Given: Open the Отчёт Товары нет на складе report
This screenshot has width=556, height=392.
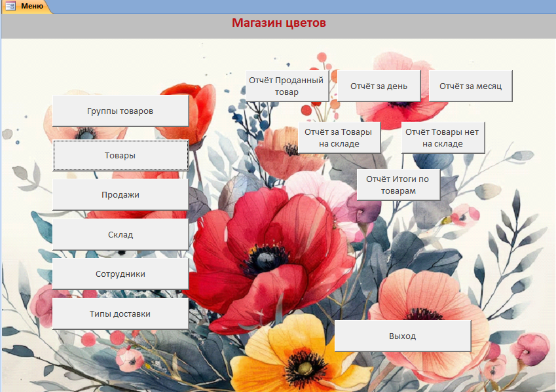Looking at the screenshot, I should pos(443,137).
